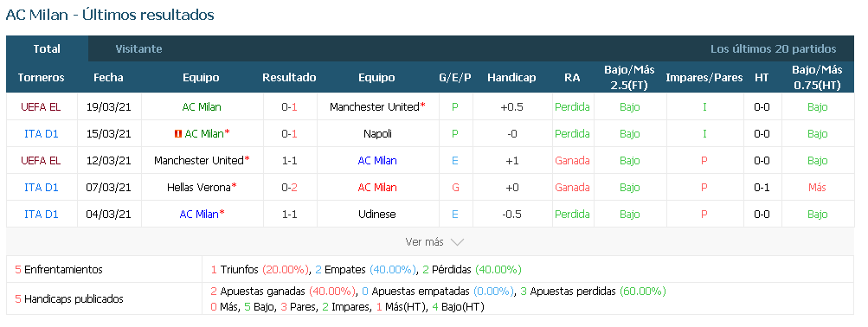Click the red AC Milan link on 07/03/21 row
Screen dimensions: 868x327
(377, 188)
